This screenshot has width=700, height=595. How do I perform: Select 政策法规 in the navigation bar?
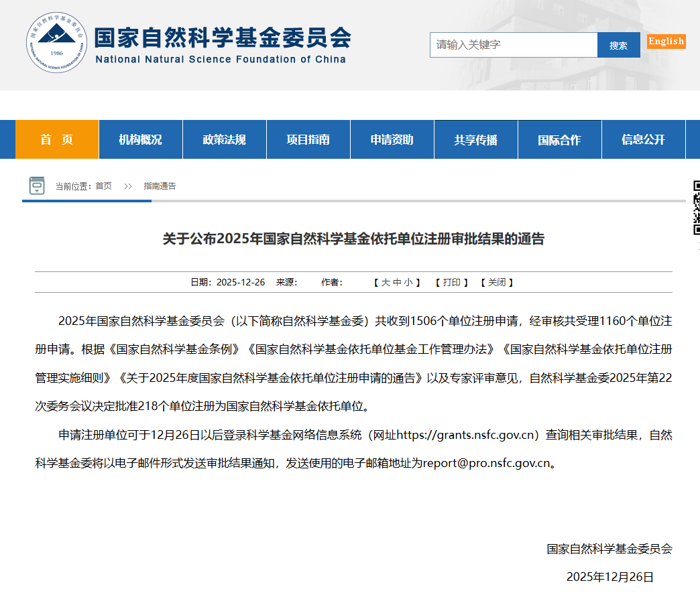click(224, 139)
